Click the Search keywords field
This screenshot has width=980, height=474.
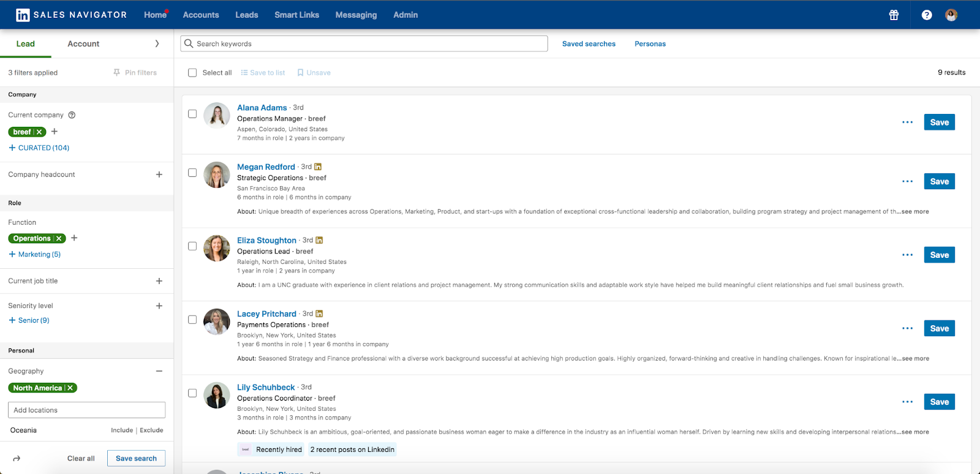[x=364, y=43]
